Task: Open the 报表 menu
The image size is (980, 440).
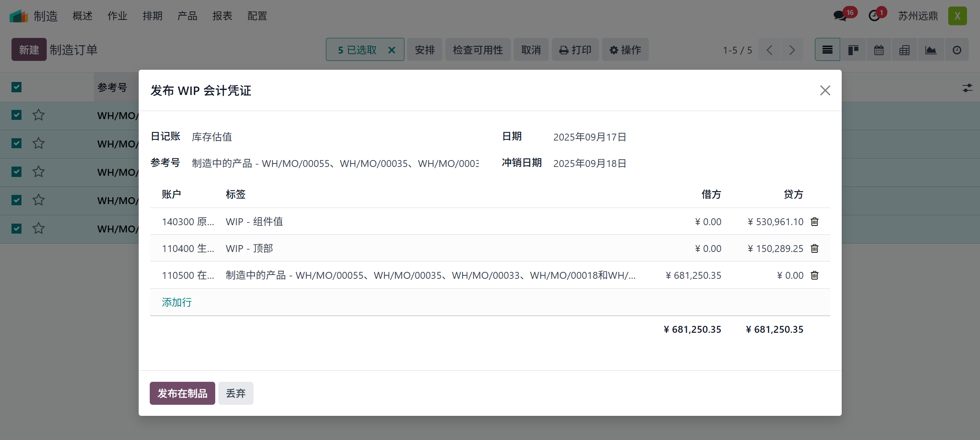Action: 222,16
